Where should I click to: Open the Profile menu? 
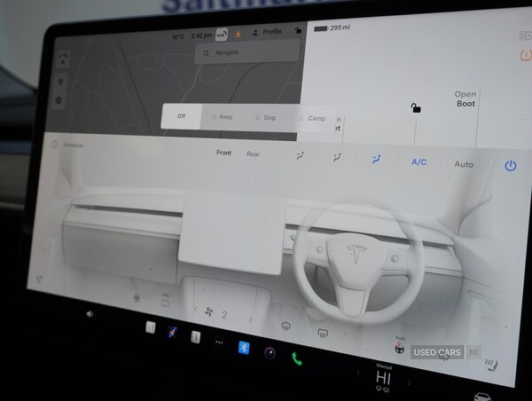tap(267, 32)
